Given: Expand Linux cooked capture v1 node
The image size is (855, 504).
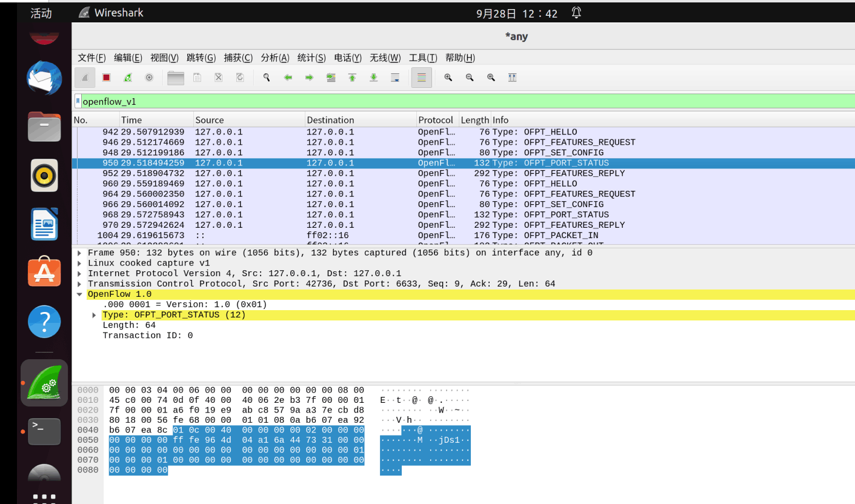Looking at the screenshot, I should coord(79,263).
